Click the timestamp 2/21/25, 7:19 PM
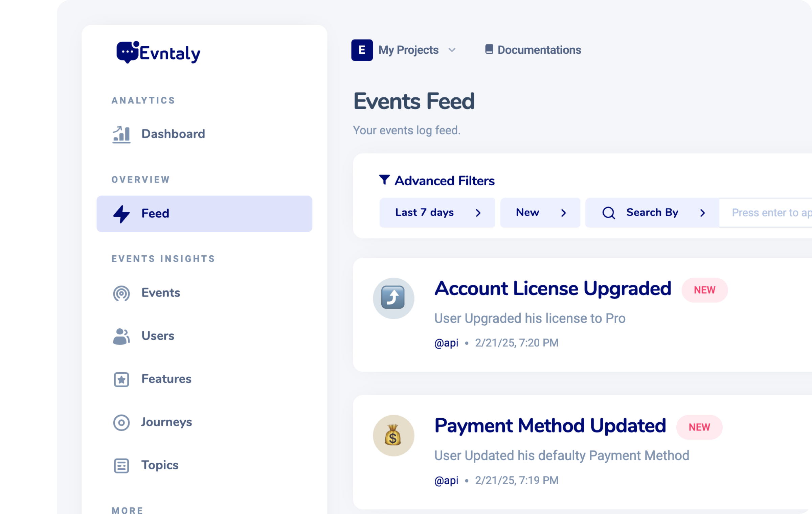812x514 pixels. click(x=517, y=481)
